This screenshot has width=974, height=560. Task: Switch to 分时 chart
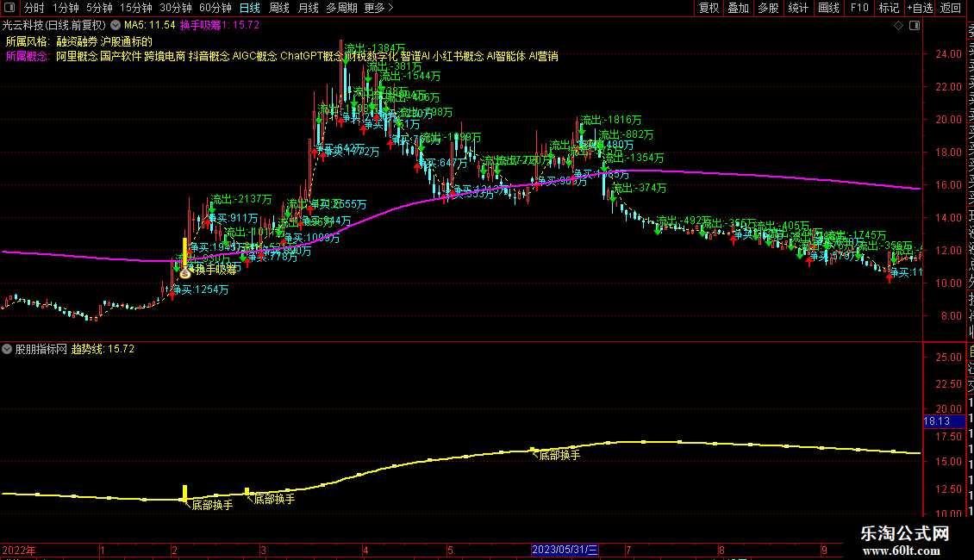tap(34, 8)
